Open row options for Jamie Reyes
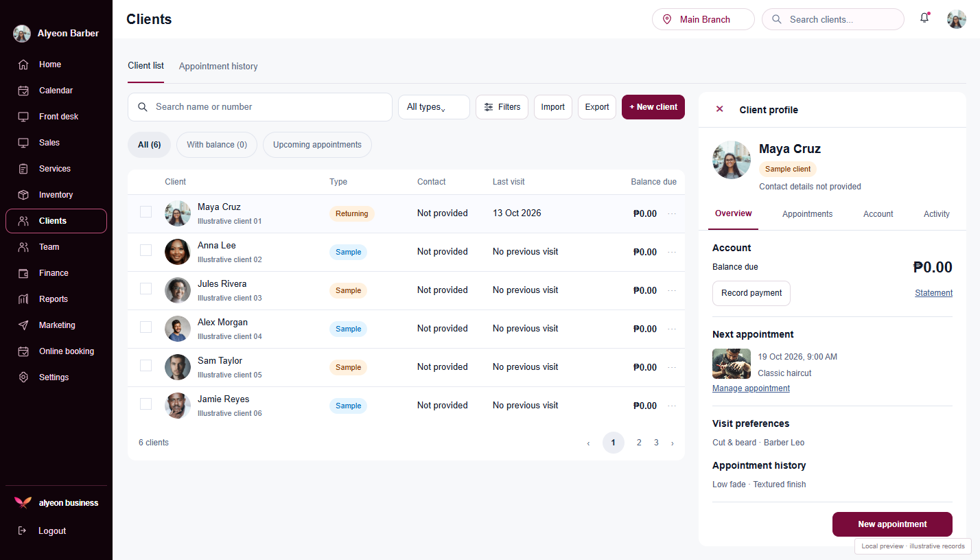This screenshot has height=560, width=980. 672,406
